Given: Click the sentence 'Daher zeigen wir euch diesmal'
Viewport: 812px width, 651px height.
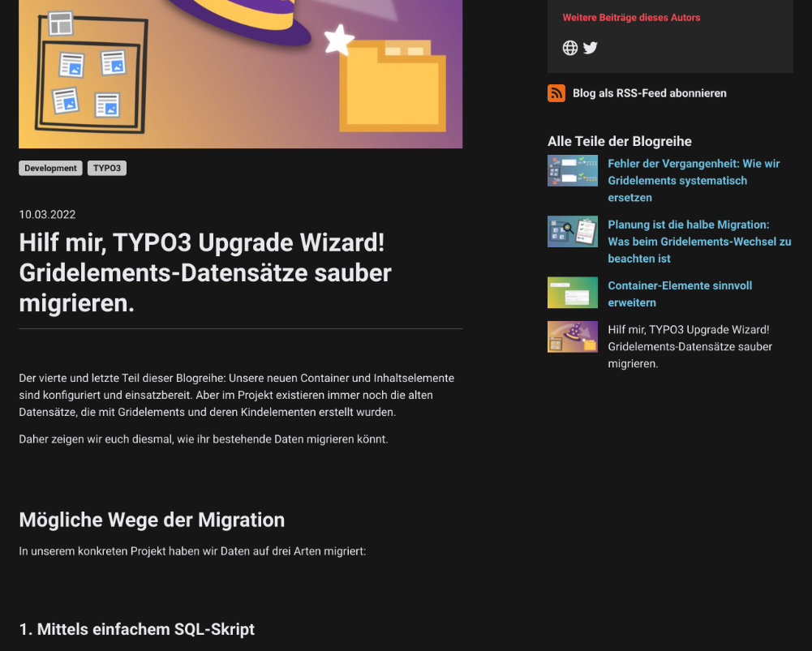Looking at the screenshot, I should click(x=204, y=439).
